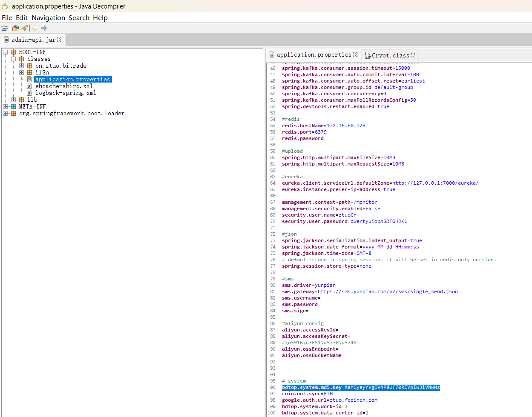Collapse the classes folder node
The height and width of the screenshot is (417, 532).
pos(14,59)
